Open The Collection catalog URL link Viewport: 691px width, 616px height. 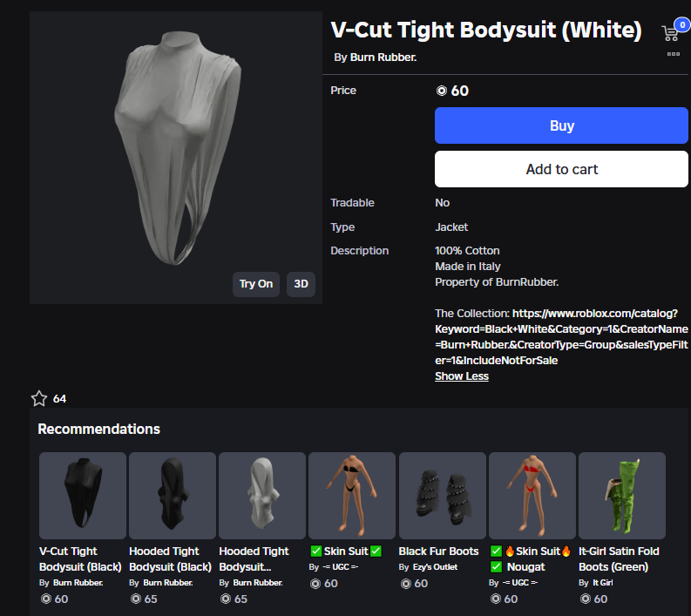coord(561,336)
